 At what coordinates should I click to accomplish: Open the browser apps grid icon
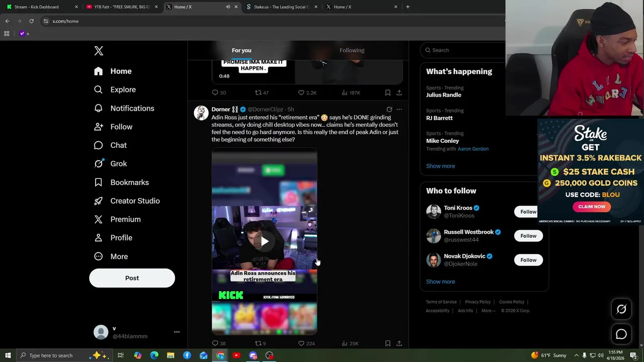coord(7,34)
